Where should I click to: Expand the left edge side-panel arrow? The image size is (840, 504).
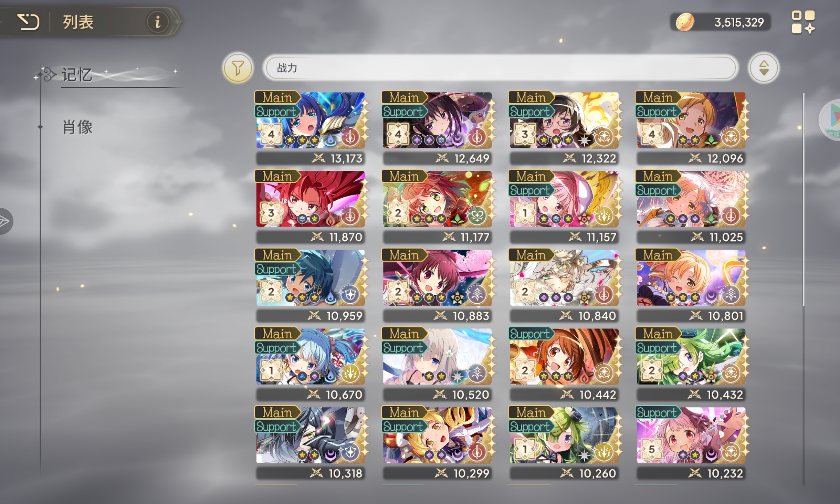coord(5,221)
